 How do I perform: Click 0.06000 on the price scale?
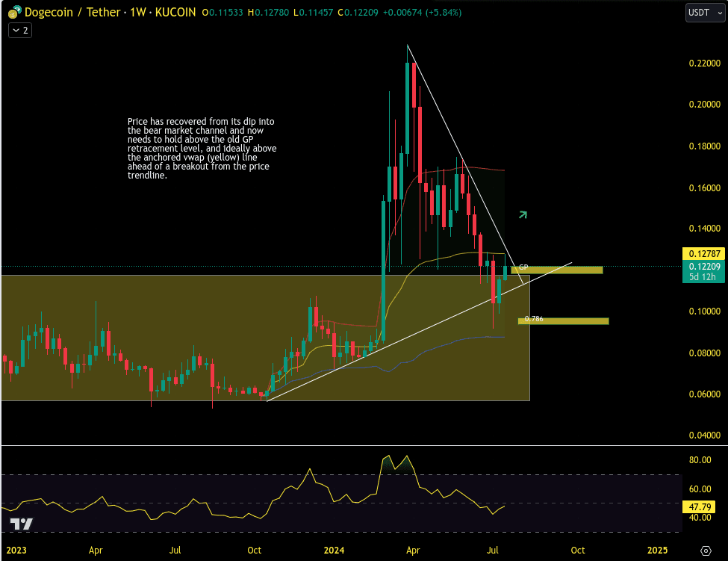point(705,394)
